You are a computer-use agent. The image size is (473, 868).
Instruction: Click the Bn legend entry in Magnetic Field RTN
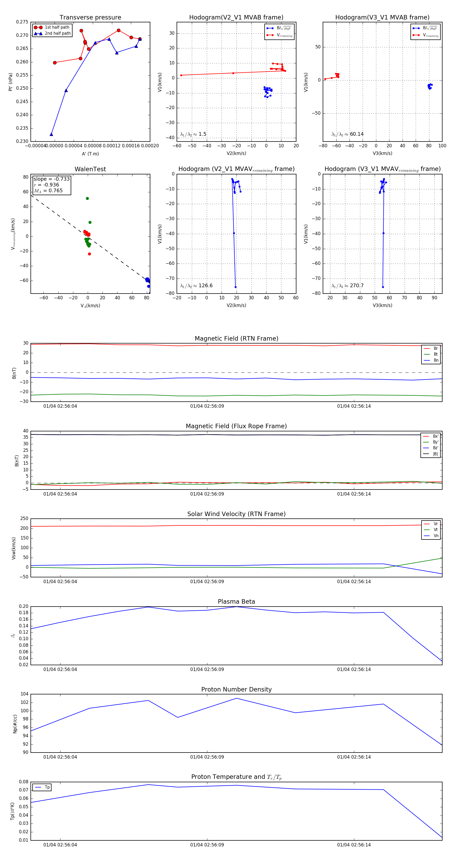coord(431,360)
